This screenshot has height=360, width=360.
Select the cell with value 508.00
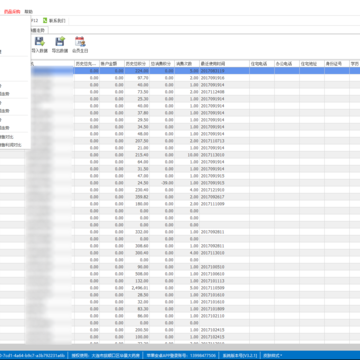click(x=137, y=274)
